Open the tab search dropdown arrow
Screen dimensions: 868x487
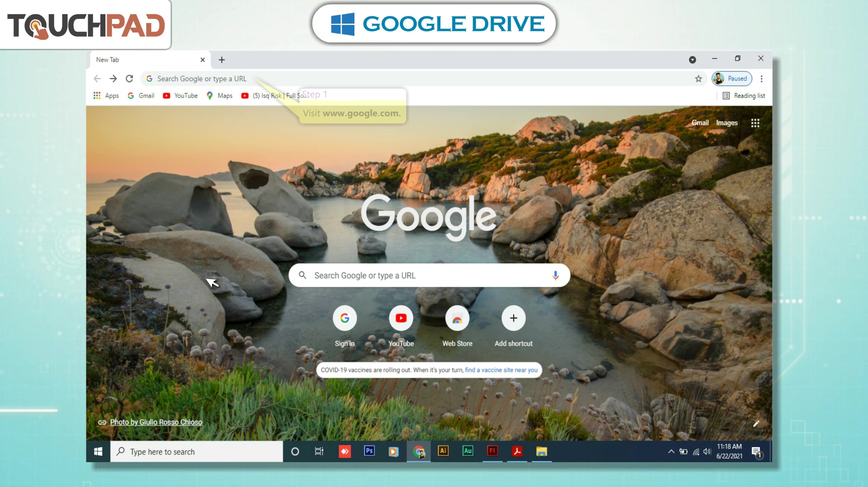(692, 60)
